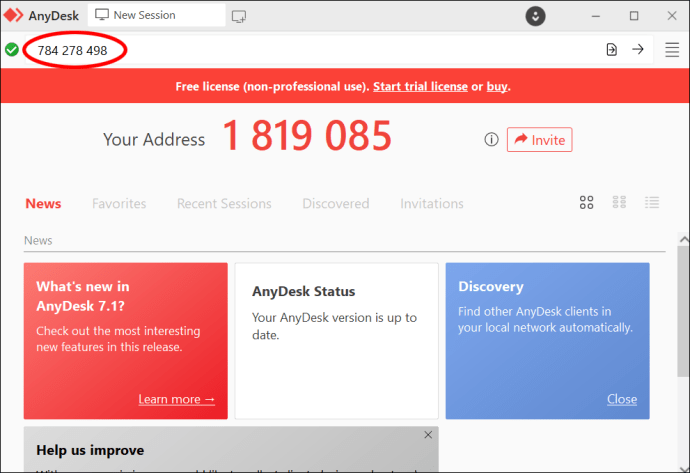Click the vertical scrollbar thumb
Screen dimensions: 690x473
tap(683, 312)
